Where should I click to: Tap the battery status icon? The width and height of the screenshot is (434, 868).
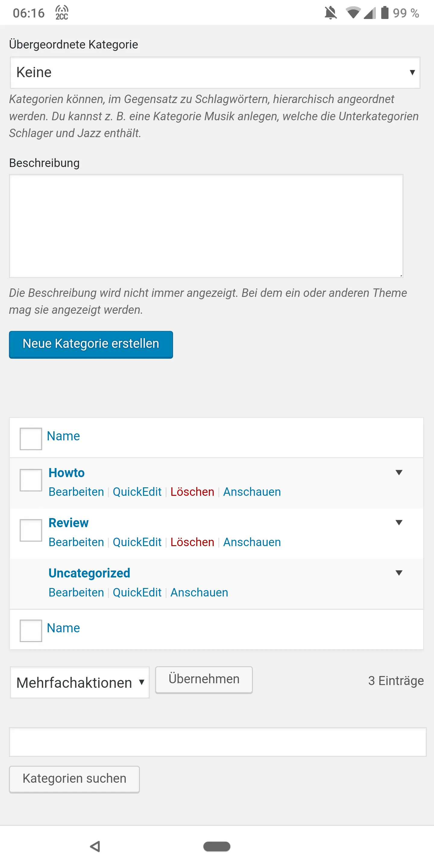385,13
